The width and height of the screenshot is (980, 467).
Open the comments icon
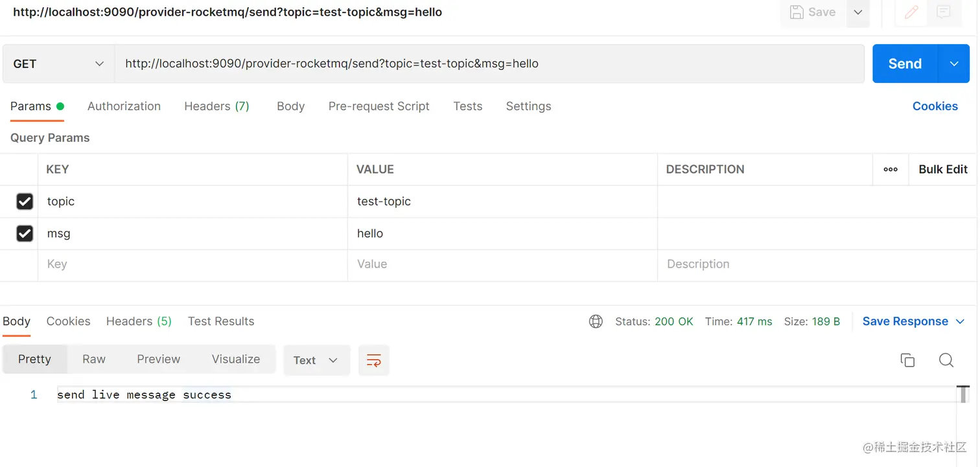(x=944, y=12)
